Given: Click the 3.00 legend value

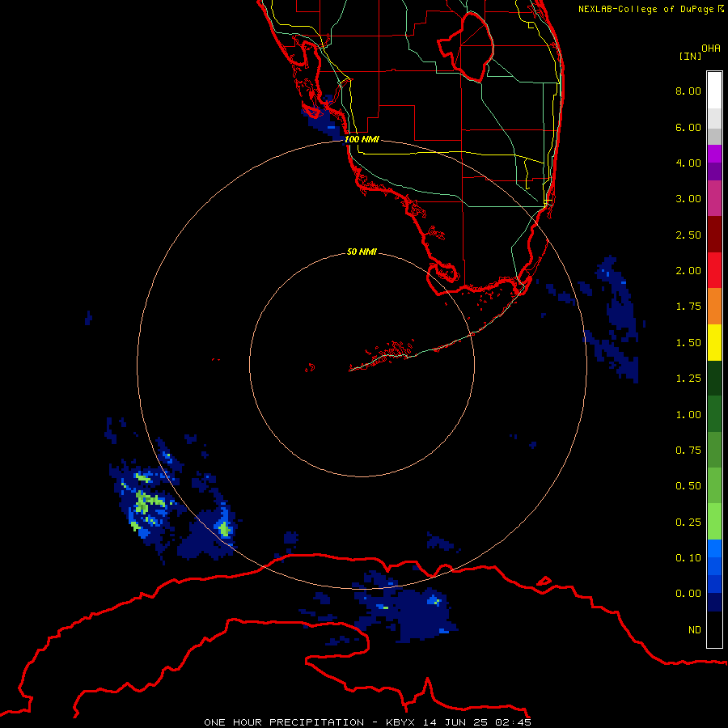Looking at the screenshot, I should (688, 199).
